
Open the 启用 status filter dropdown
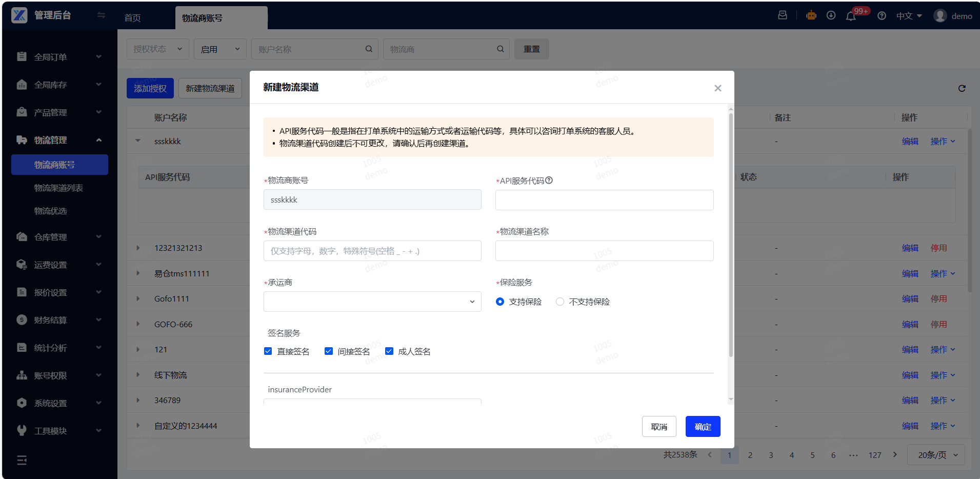[220, 49]
